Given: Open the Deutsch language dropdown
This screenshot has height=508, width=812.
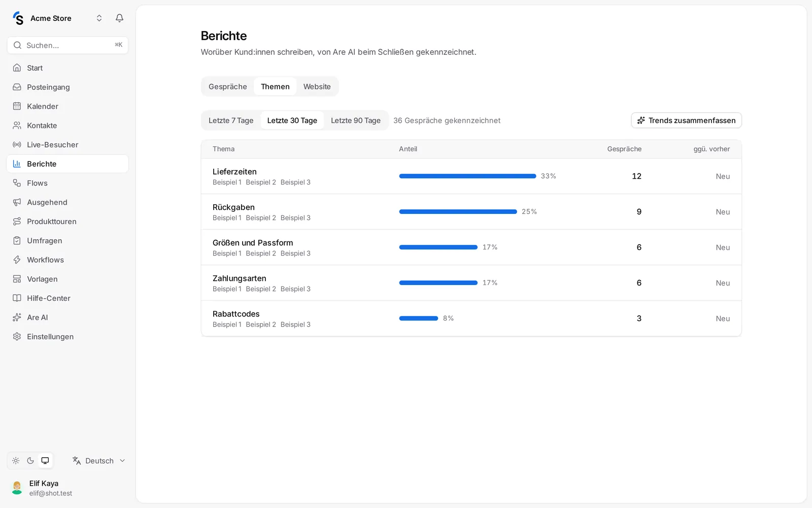Looking at the screenshot, I should coord(99,461).
